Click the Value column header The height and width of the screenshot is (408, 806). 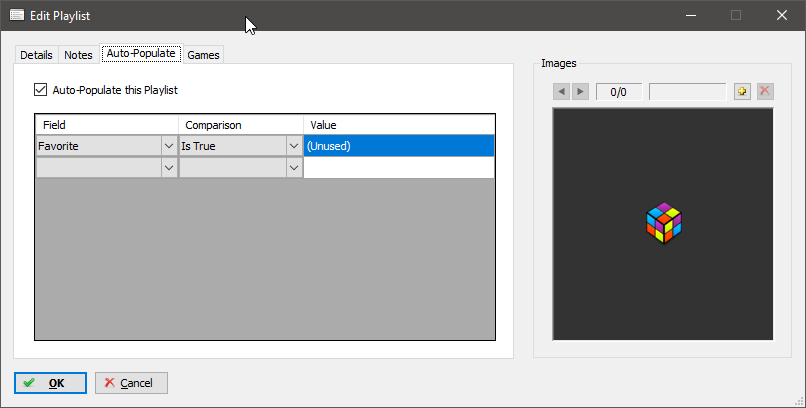tap(399, 125)
